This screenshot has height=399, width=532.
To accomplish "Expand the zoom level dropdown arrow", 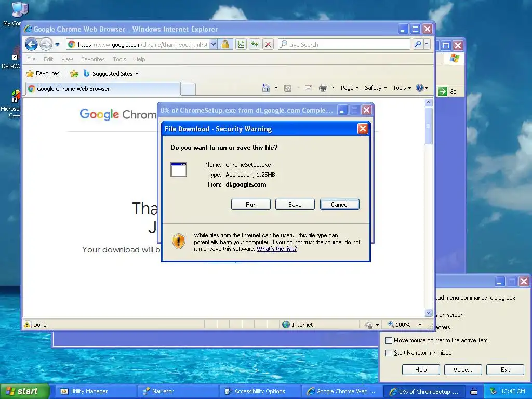I will pyautogui.click(x=420, y=324).
